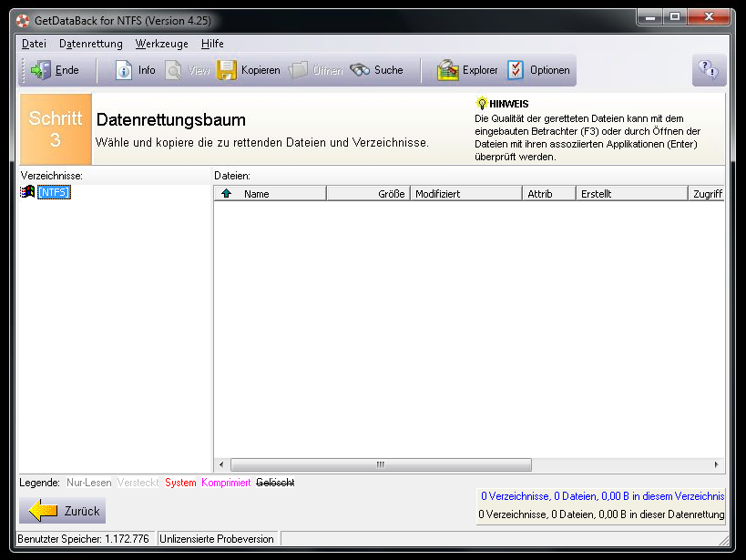
Task: Click the Ende exit door icon
Action: tap(40, 70)
